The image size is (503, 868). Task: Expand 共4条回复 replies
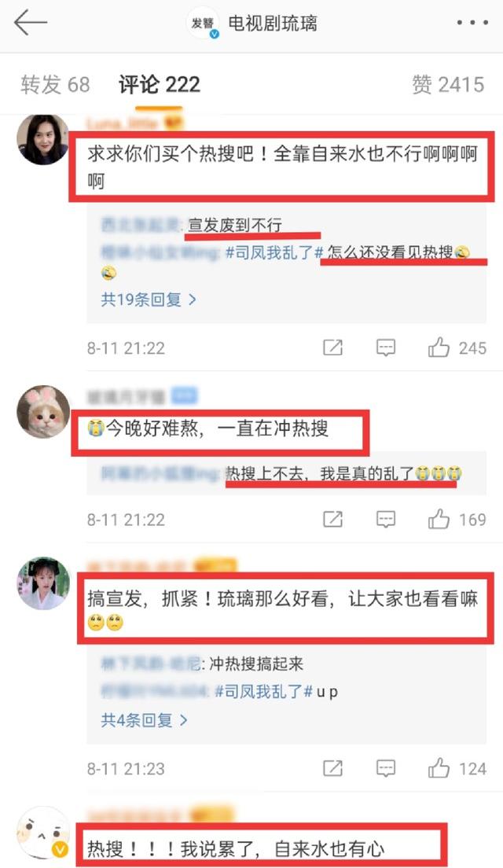pos(144,720)
